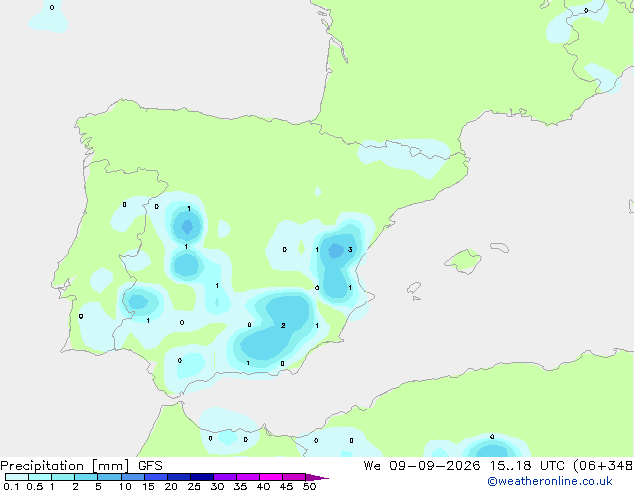Viewport: 634px width, 490px height.
Task: Click the 0.1–0.5 mm palest legend swatch
Action: 17,477
